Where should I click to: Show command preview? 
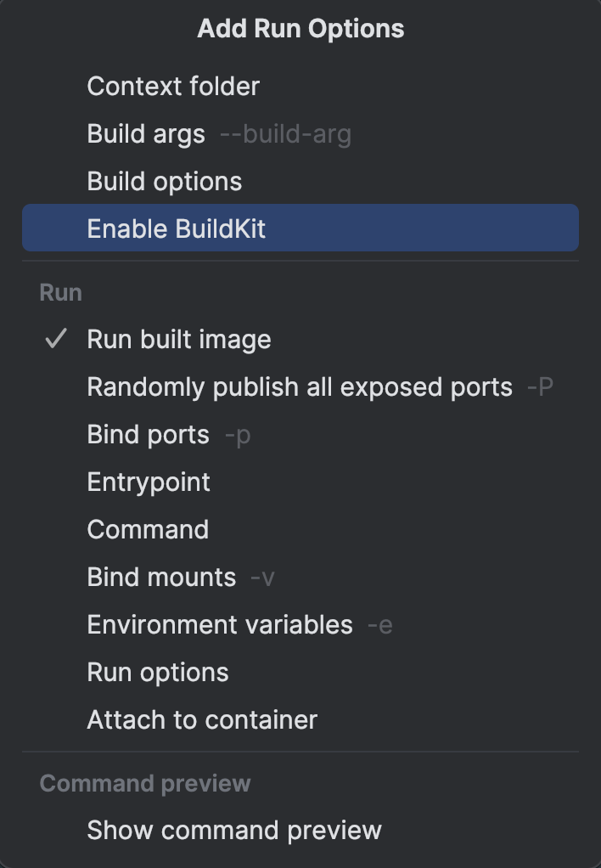(234, 831)
